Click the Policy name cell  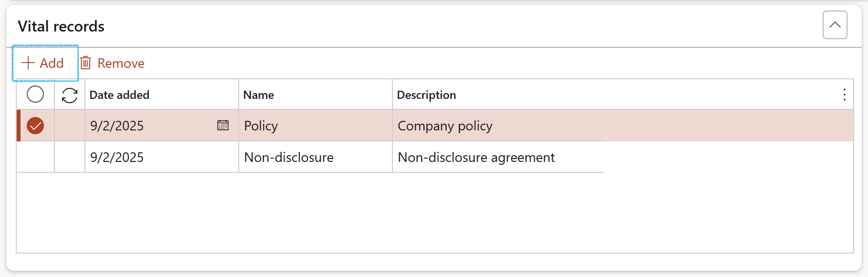click(261, 126)
